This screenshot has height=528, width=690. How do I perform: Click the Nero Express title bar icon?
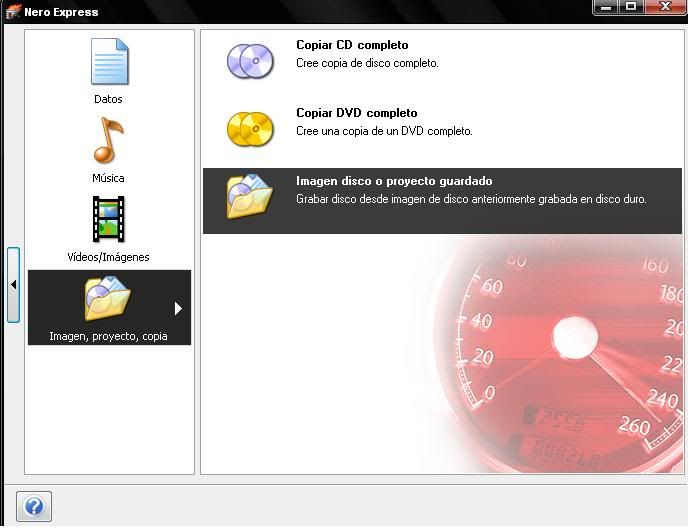[13, 11]
